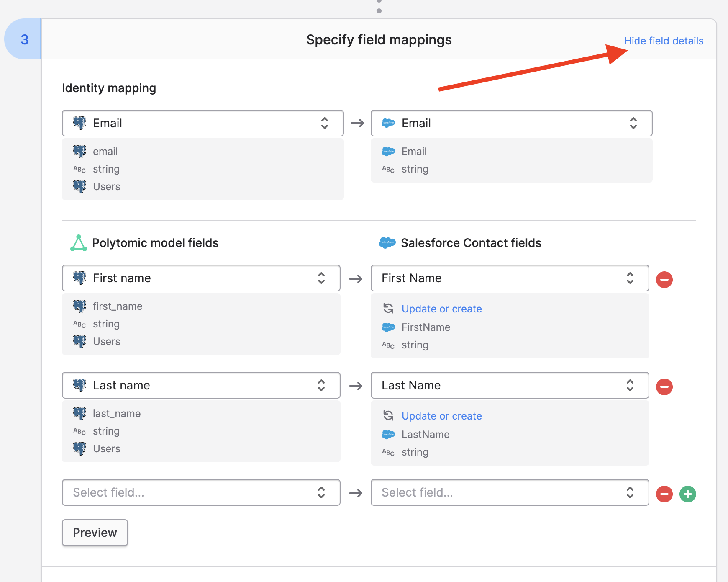Click Hide field details link
The width and height of the screenshot is (728, 582).
coord(664,41)
